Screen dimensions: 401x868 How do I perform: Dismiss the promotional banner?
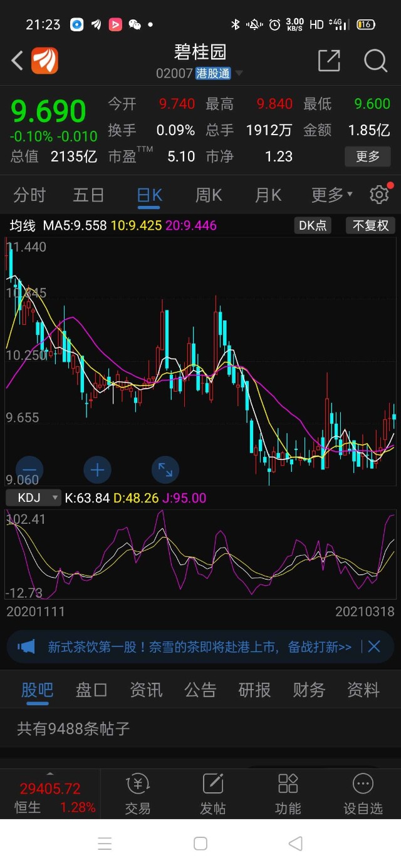[x=374, y=647]
